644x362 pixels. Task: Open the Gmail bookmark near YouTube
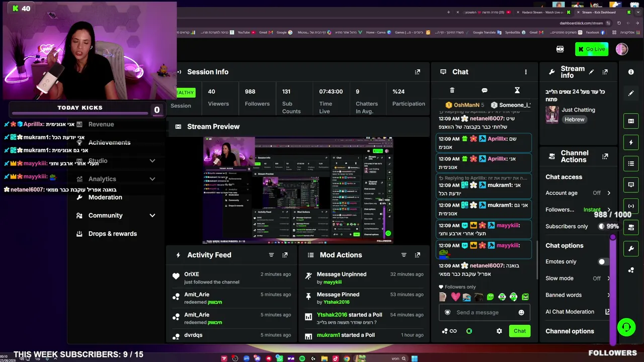[266, 32]
